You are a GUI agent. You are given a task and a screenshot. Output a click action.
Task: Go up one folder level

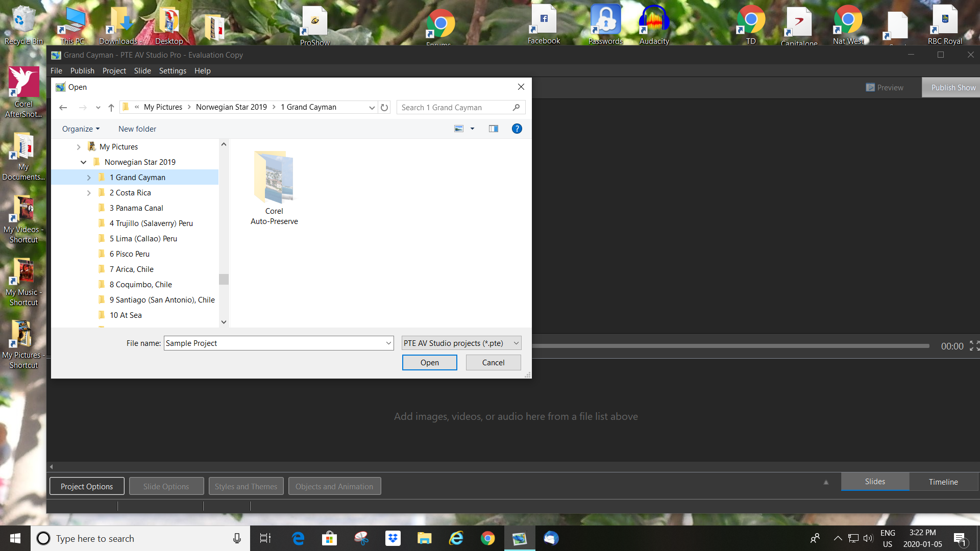point(111,108)
